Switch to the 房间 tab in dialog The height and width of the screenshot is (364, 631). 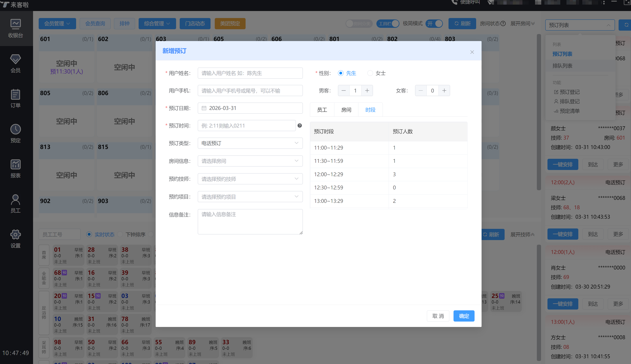(346, 110)
